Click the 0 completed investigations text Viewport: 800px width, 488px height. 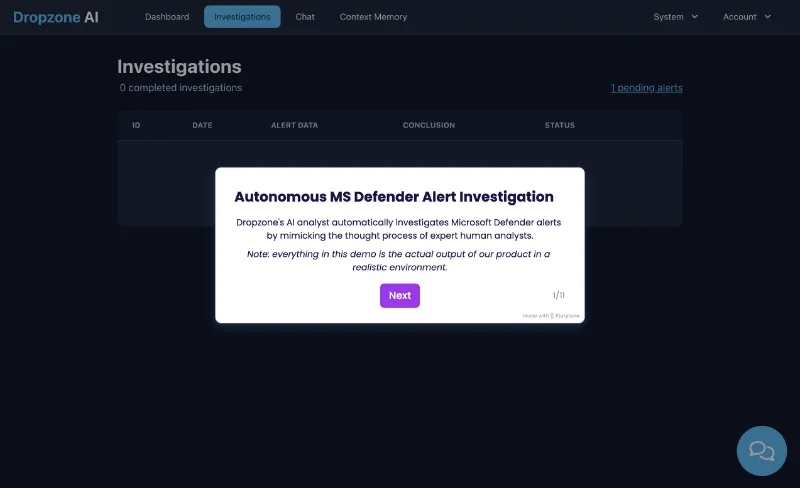(x=181, y=88)
